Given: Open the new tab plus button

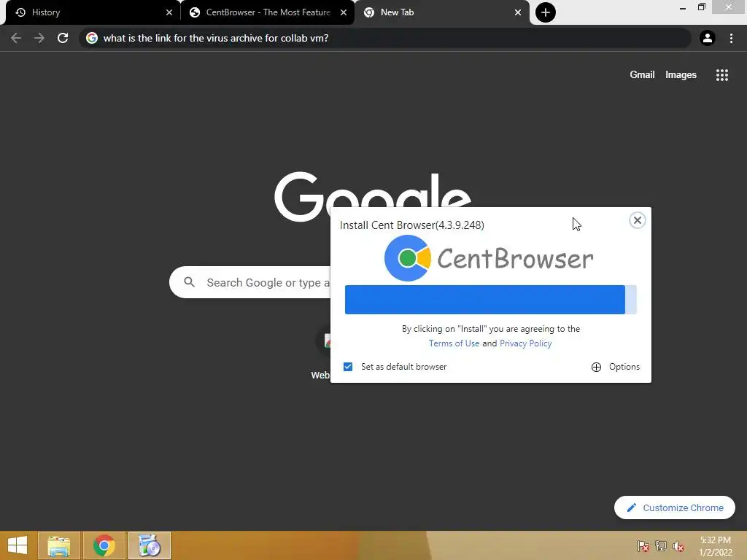Looking at the screenshot, I should [x=546, y=12].
